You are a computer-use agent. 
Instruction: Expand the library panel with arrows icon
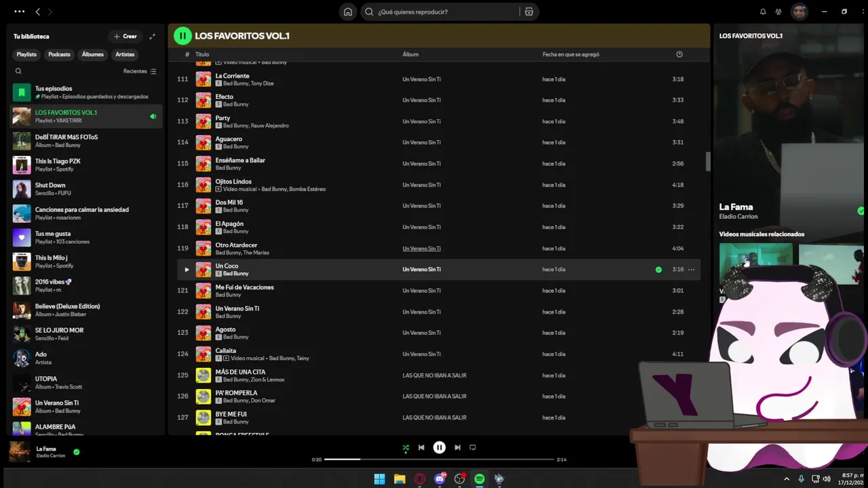click(x=153, y=37)
